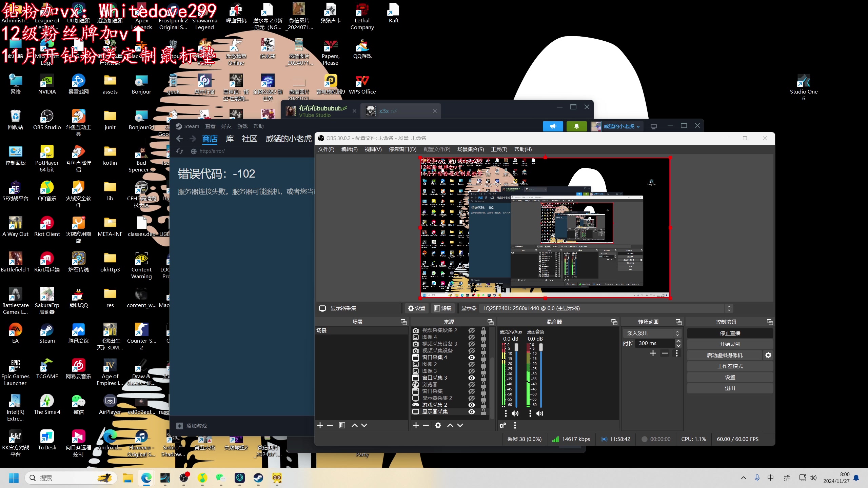
Task: Show 图像 4 source via eye toggle
Action: coord(472,337)
